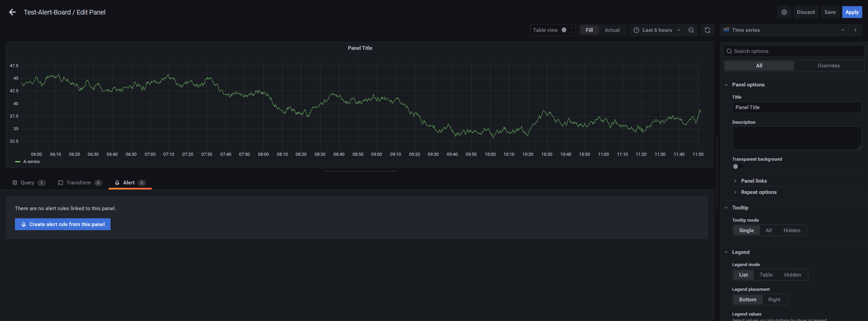Image resolution: width=868 pixels, height=321 pixels.
Task: Set Legend mode to Hidden
Action: (792, 275)
